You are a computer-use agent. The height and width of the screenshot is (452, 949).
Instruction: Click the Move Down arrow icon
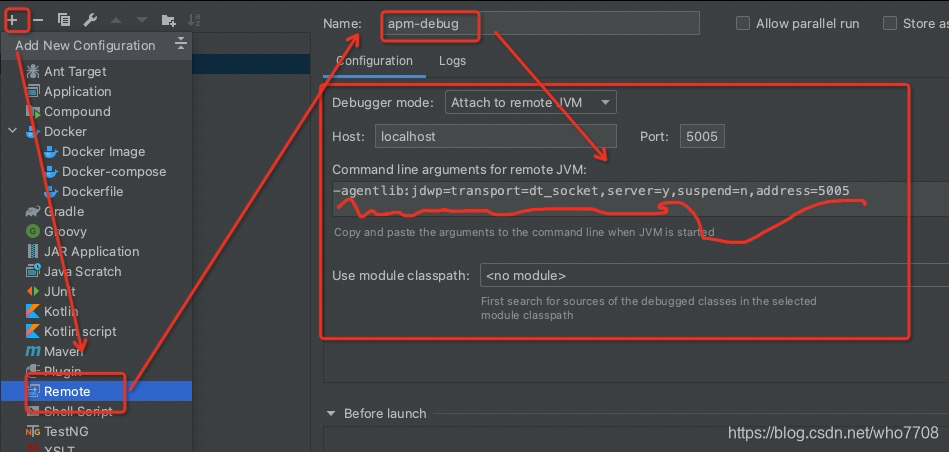coord(142,20)
